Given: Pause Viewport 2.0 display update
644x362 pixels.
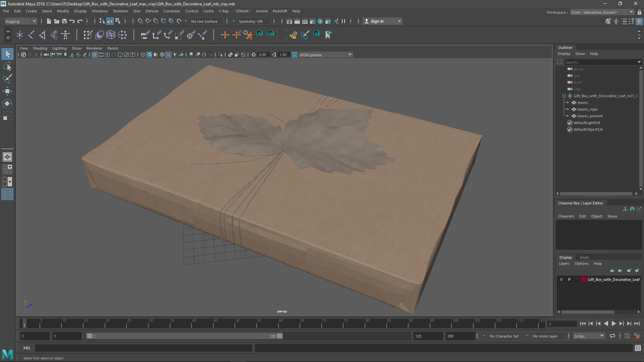Looking at the screenshot, I should click(343, 21).
